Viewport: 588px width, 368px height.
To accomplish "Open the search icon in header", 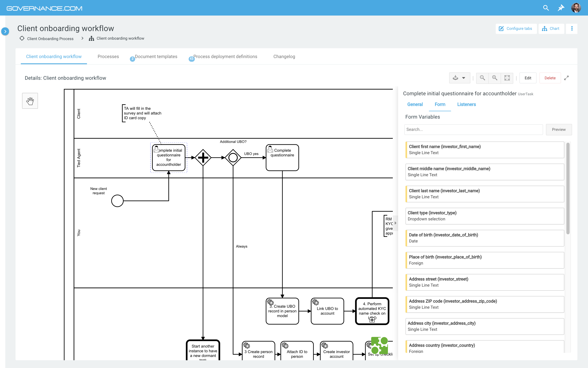I will coord(546,8).
